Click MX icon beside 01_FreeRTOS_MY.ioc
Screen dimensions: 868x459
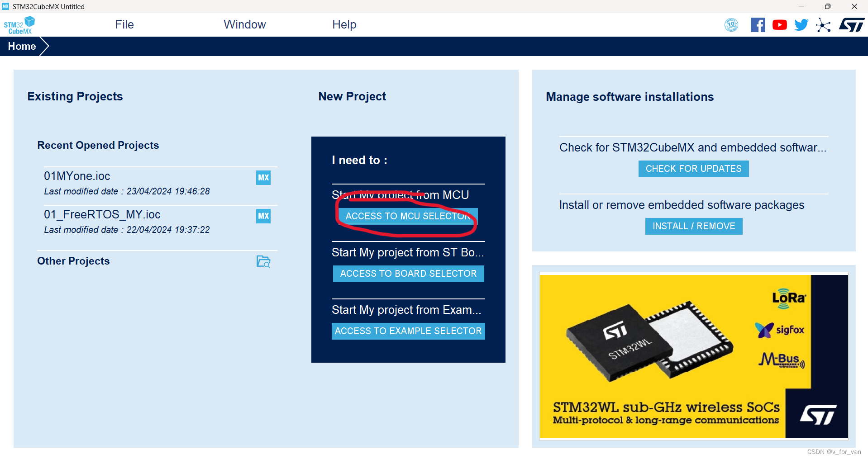coord(263,216)
